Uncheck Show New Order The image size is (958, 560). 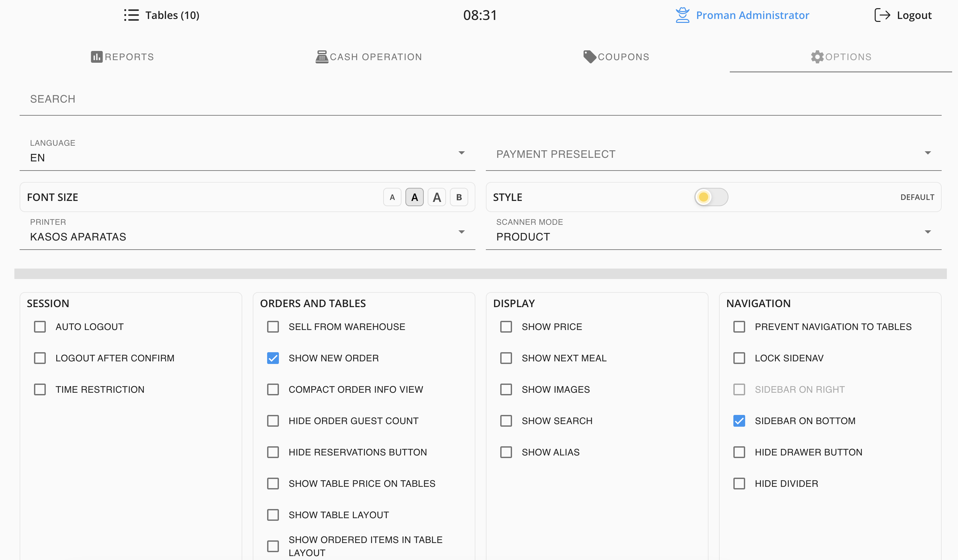273,358
